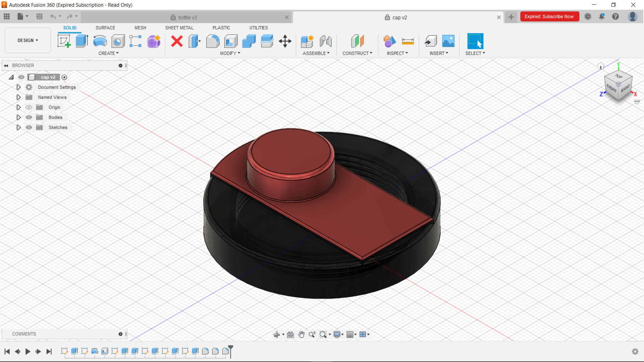Switch to the SURFACE tab
Viewport: 644px width, 362px height.
coord(105,28)
